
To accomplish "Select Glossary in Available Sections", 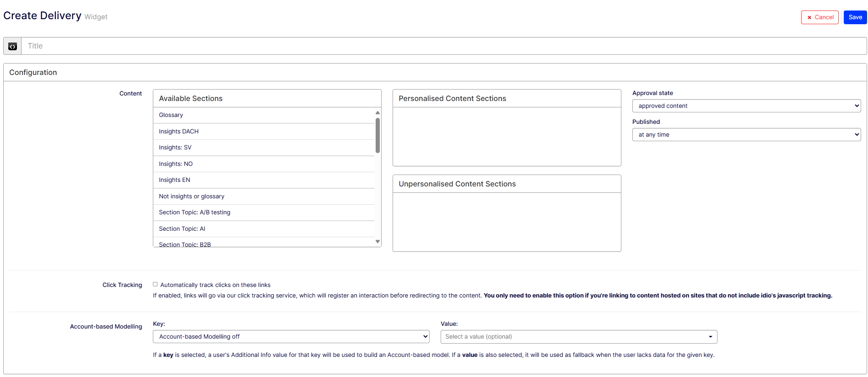I will [x=264, y=115].
